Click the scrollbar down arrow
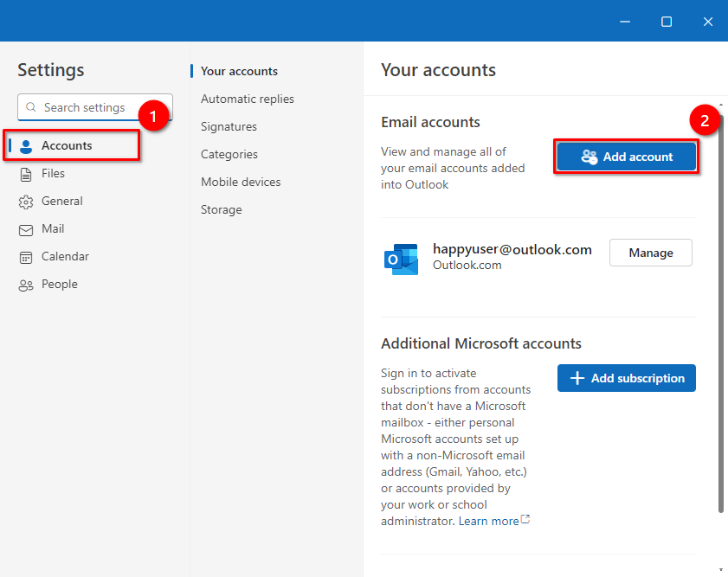Viewport: 728px width, 577px height. 720,569
